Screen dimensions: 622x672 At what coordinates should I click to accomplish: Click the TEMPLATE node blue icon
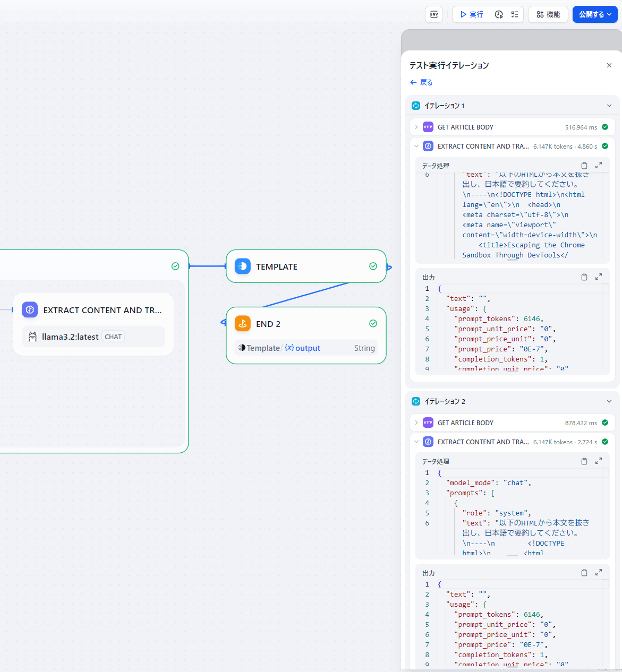click(x=243, y=266)
